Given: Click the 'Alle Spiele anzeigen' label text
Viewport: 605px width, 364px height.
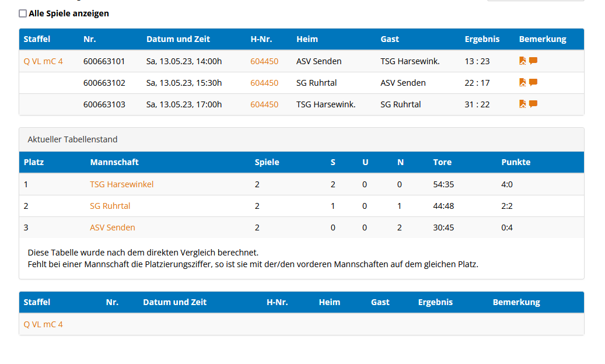Looking at the screenshot, I should coord(69,13).
